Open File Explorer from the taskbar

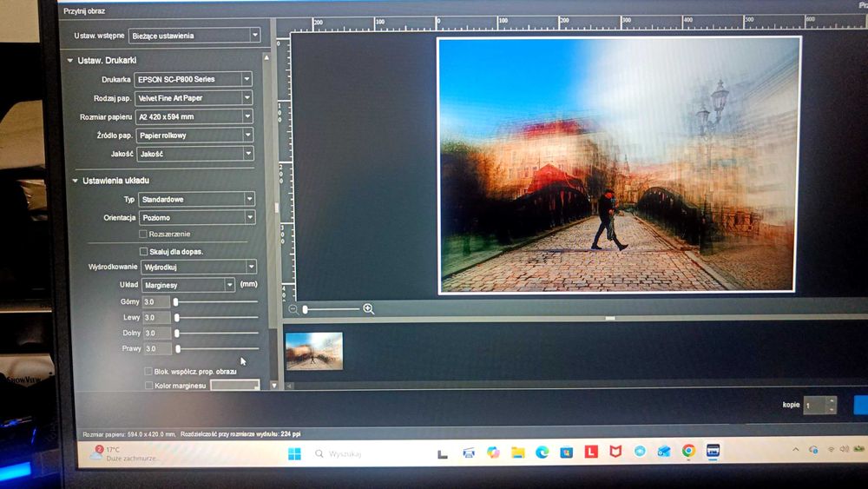[517, 453]
